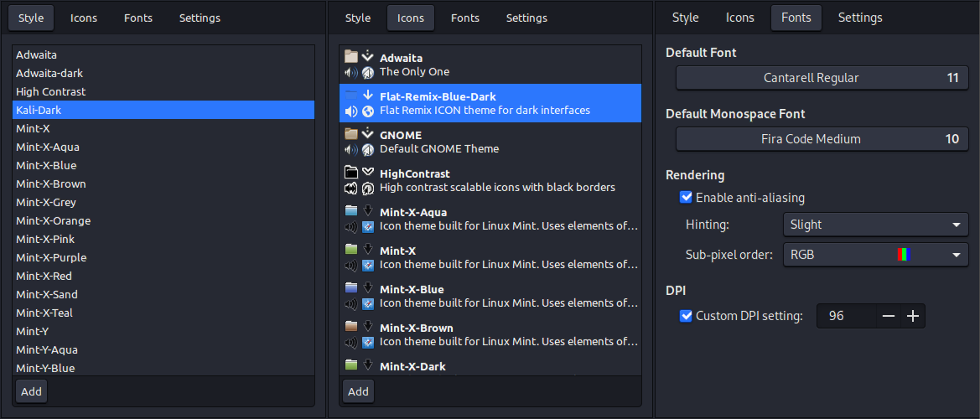Click the blue folder icon of Mint-X-Blue
Image resolution: width=980 pixels, height=419 pixels.
click(x=351, y=288)
